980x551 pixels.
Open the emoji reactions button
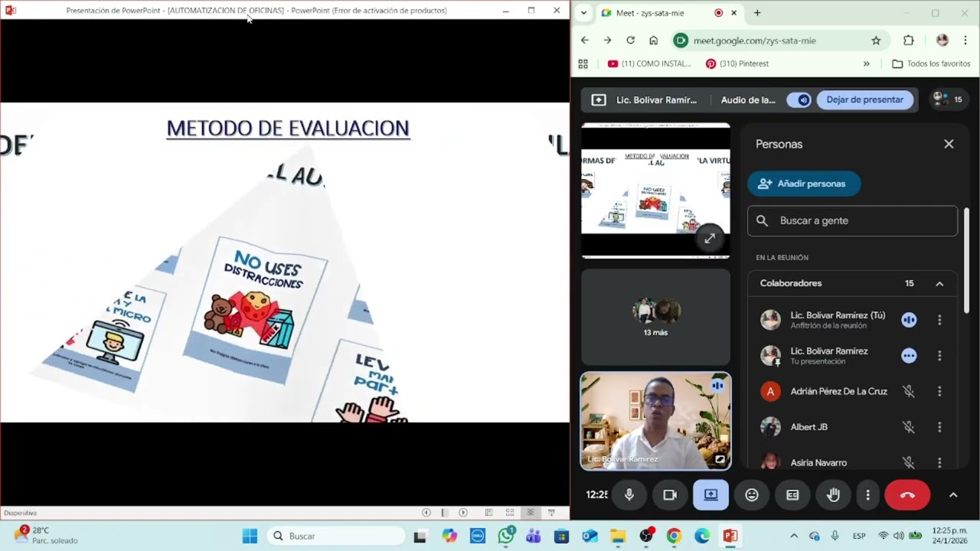(x=752, y=495)
